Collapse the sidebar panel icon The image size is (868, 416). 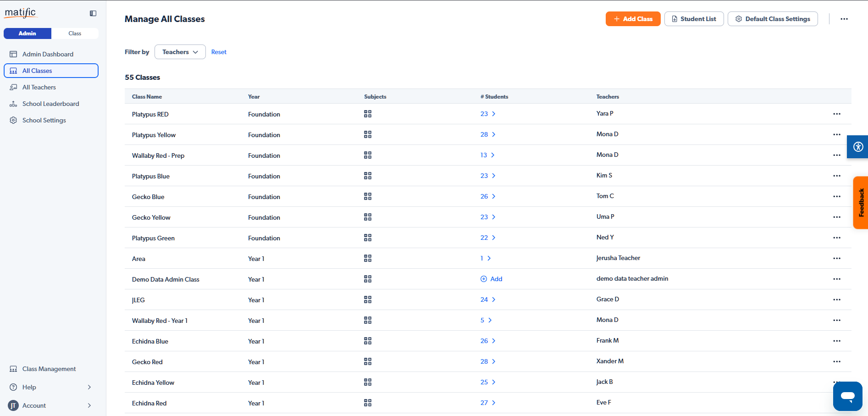click(93, 13)
